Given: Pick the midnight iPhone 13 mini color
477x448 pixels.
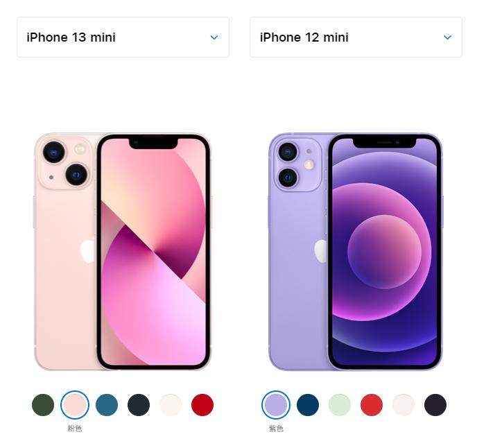Looking at the screenshot, I should (x=139, y=405).
